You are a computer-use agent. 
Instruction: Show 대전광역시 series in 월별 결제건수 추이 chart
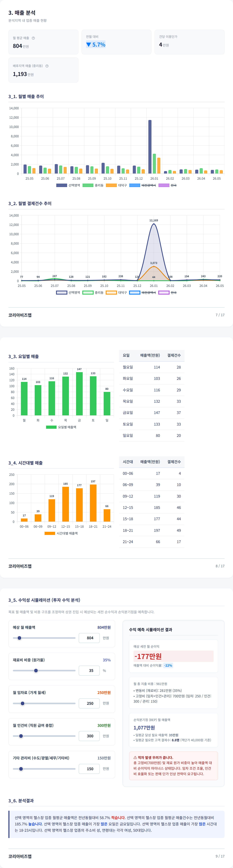pyautogui.click(x=143, y=292)
